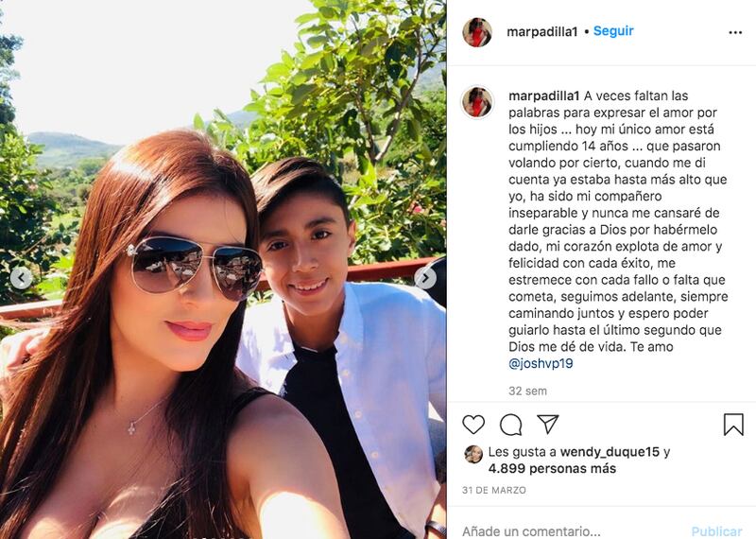This screenshot has width=756, height=539.
Task: Open wendy_duque15 profile from likes
Action: [610, 452]
